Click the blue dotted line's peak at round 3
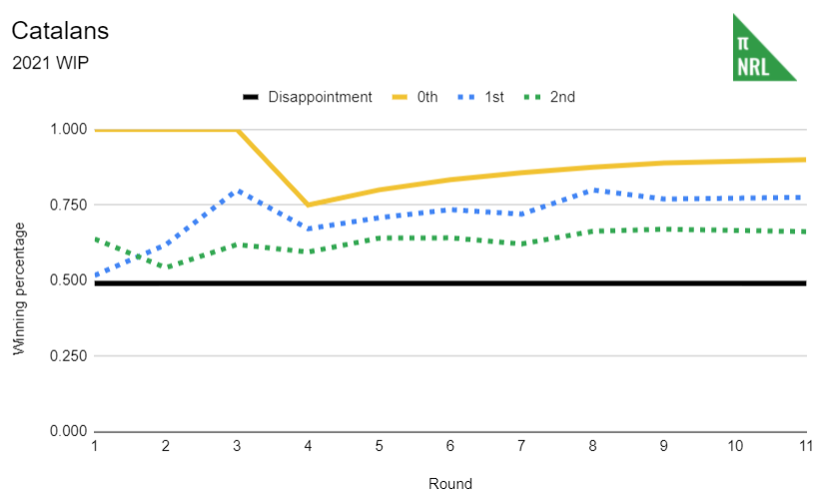This screenshot has height=504, width=825. (238, 191)
